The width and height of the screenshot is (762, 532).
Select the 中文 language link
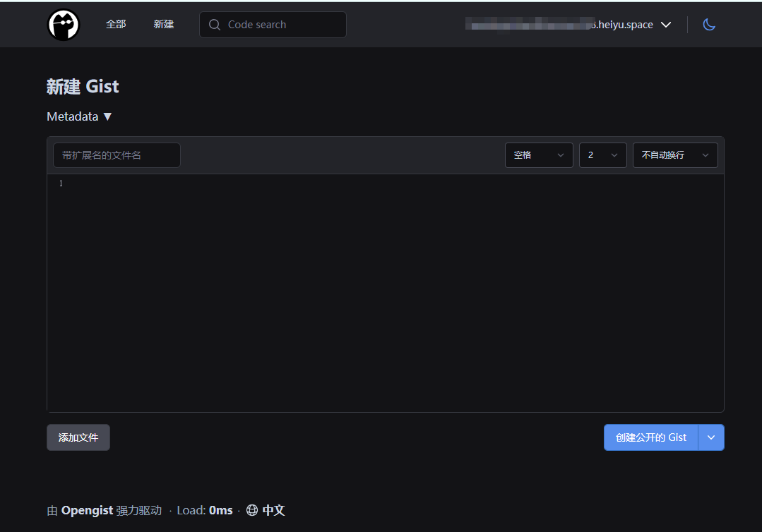273,510
